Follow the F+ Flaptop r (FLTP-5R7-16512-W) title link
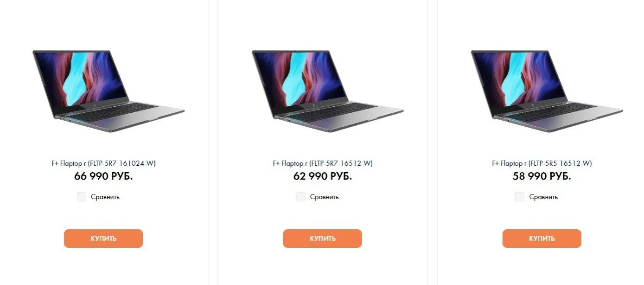Image resolution: width=644 pixels, height=285 pixels. (x=323, y=163)
